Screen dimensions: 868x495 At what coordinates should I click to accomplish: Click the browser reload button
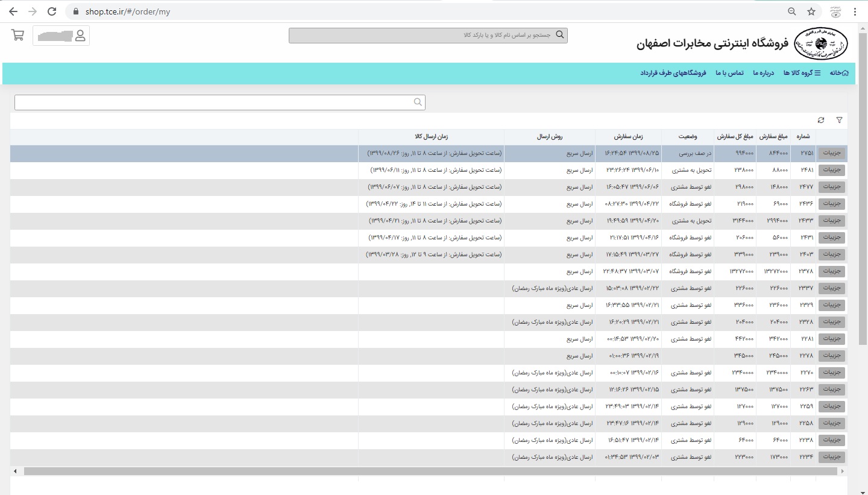click(52, 11)
